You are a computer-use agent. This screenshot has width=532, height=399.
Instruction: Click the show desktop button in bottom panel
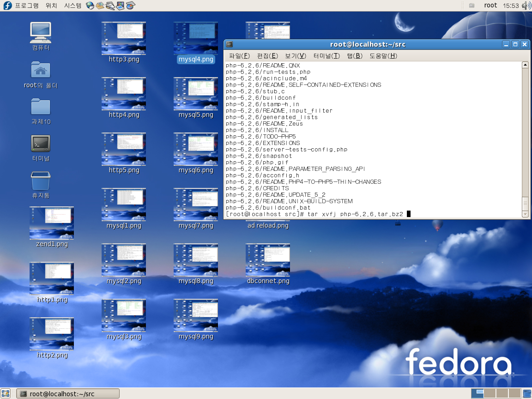click(6, 393)
